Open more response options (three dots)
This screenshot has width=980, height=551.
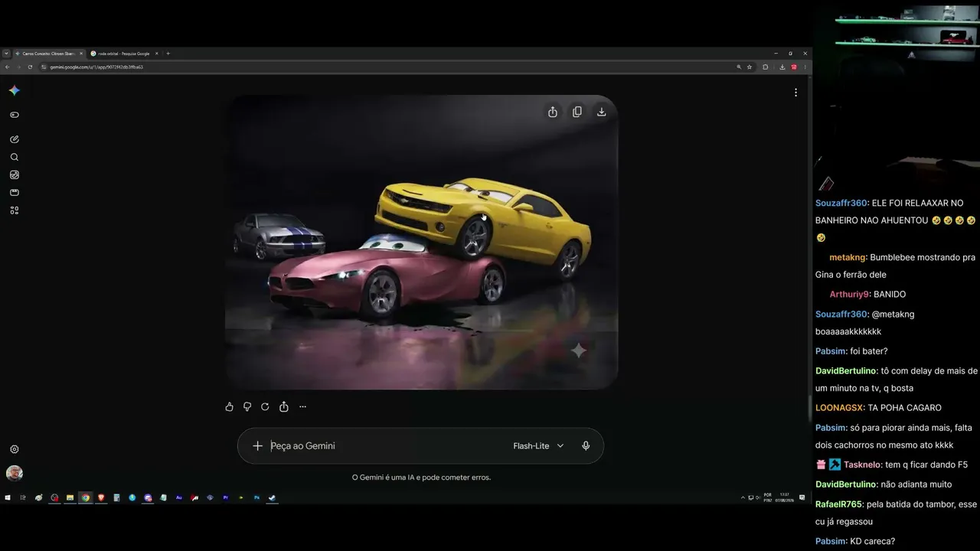[302, 406]
